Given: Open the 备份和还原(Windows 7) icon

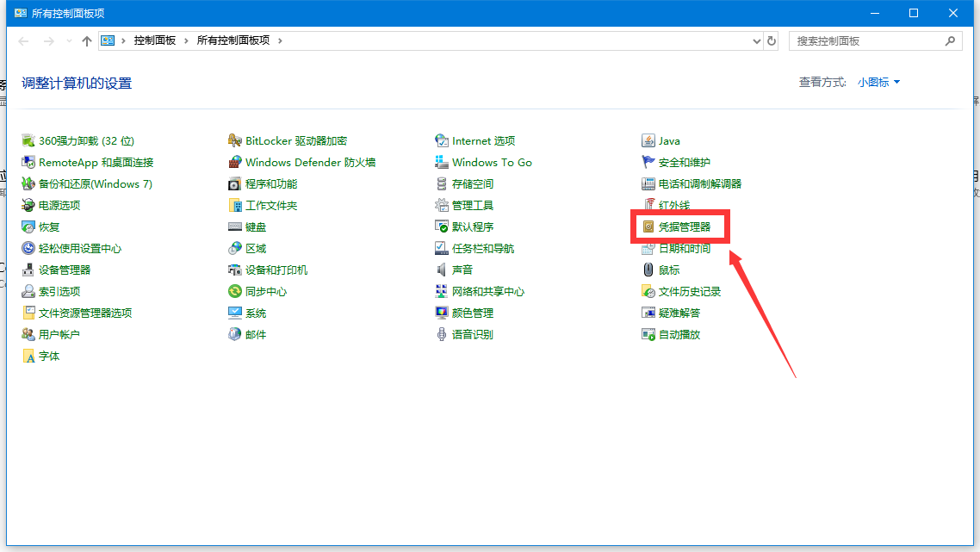Looking at the screenshot, I should pos(28,183).
